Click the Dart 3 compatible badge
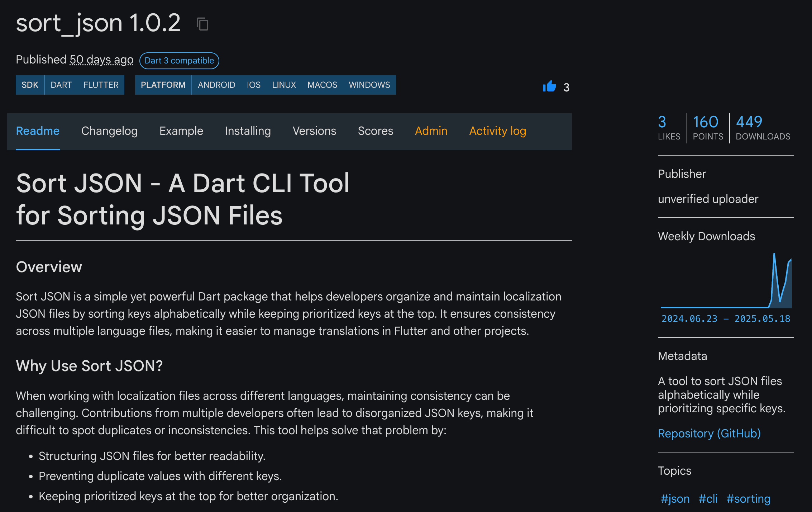 (179, 61)
